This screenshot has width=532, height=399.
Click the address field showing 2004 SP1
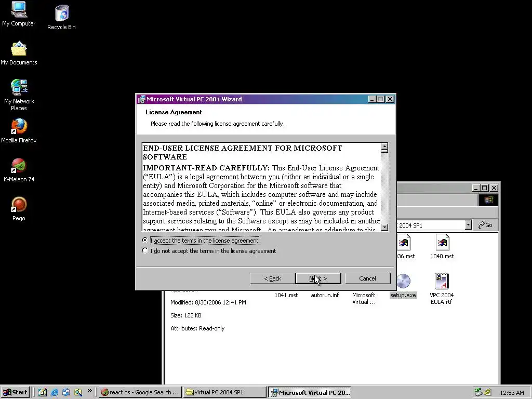pos(431,225)
